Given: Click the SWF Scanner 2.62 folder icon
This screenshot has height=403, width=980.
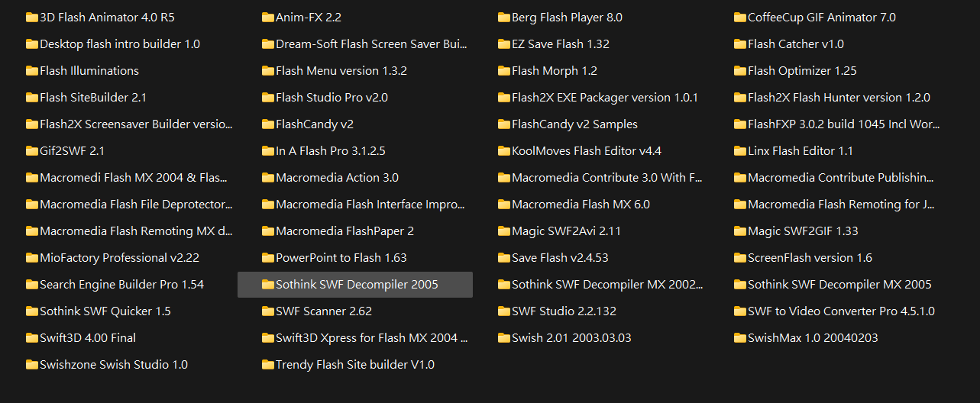Looking at the screenshot, I should [x=267, y=311].
